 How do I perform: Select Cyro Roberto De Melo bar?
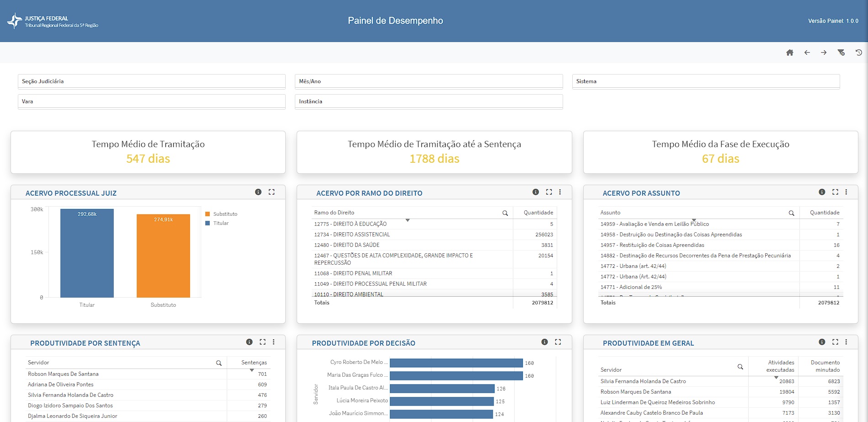pos(456,363)
